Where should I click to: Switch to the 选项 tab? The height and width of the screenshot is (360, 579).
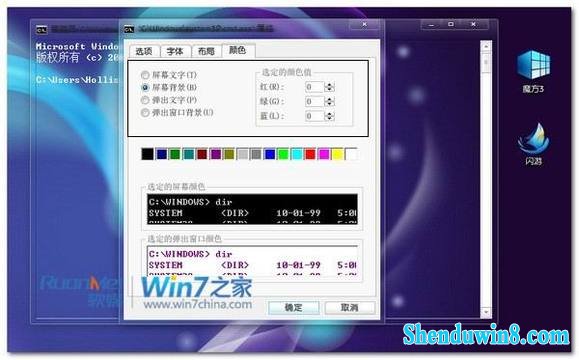(144, 51)
